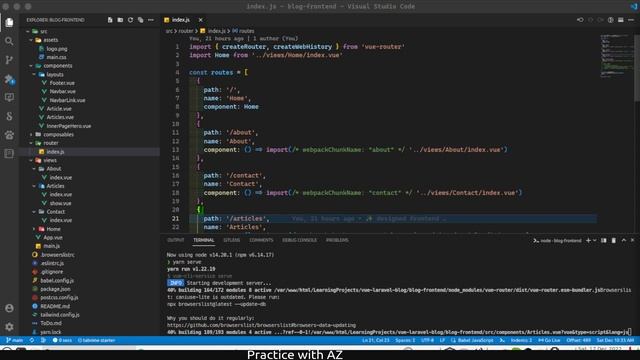The height and width of the screenshot is (360, 640).
Task: Create a new folder from Explorer header
Action: pyautogui.click(x=120, y=20)
